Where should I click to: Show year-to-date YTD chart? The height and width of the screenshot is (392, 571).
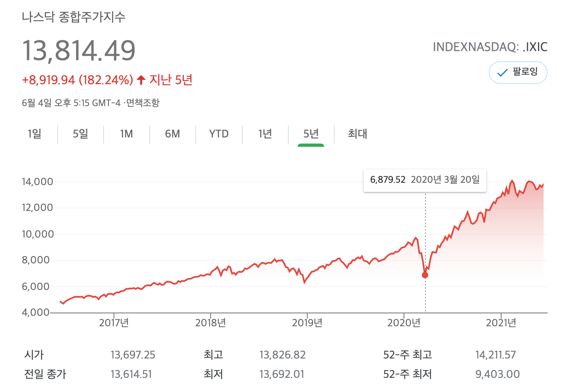219,134
